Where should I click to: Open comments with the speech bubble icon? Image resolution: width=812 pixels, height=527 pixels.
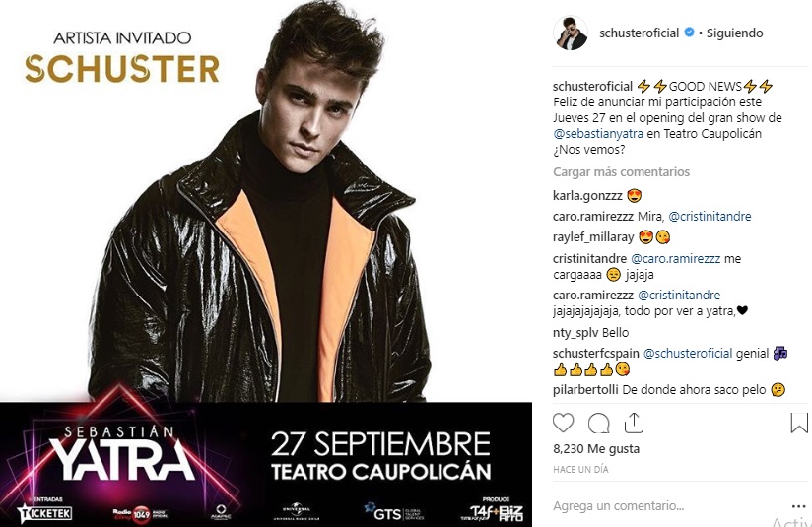[598, 424]
